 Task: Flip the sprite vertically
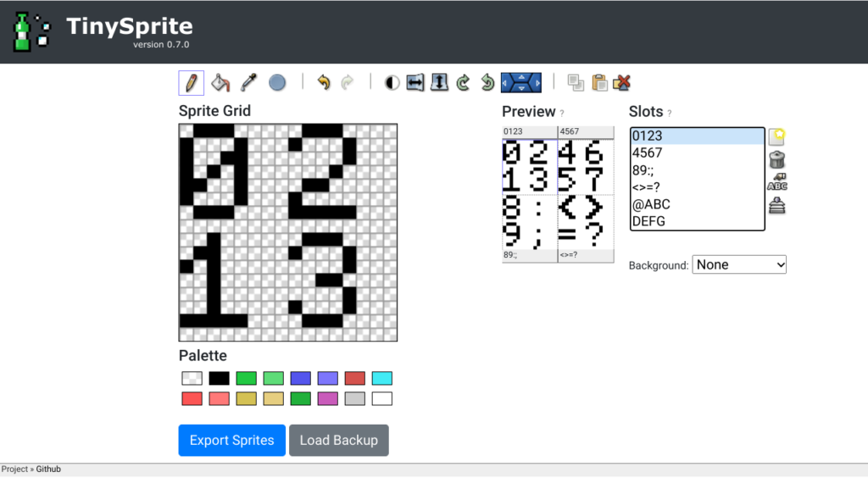coord(439,82)
